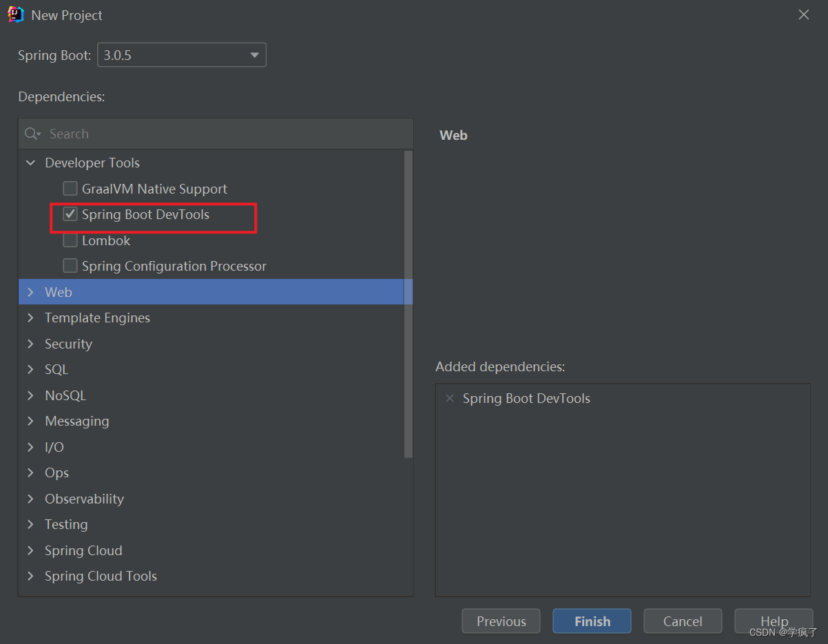Click the IntelliJ IDEA logo icon
The height and width of the screenshot is (644, 828).
point(16,14)
